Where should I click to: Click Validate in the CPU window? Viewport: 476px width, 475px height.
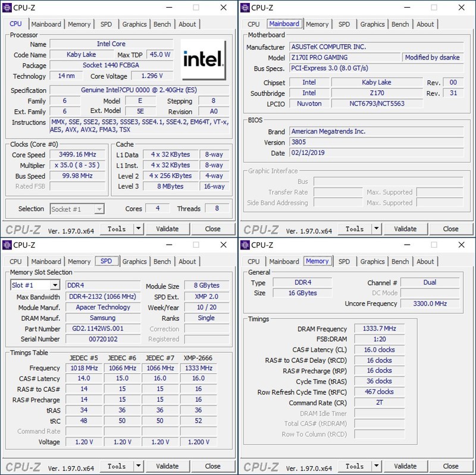point(167,229)
